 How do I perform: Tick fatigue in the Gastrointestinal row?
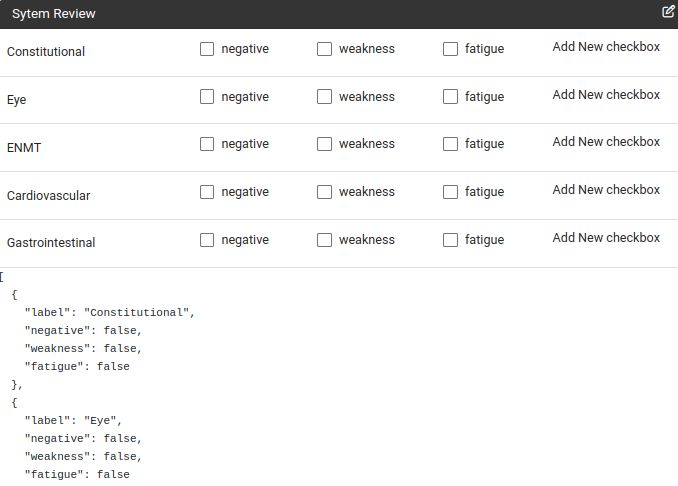click(450, 240)
